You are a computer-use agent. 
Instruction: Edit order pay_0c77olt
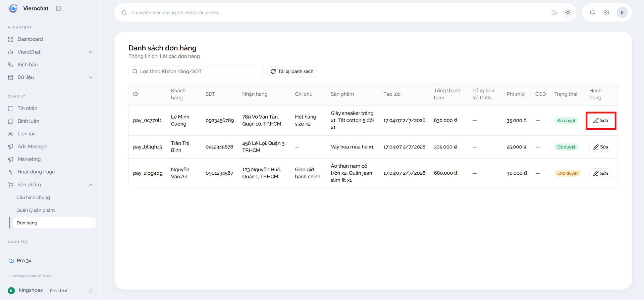coord(601,121)
